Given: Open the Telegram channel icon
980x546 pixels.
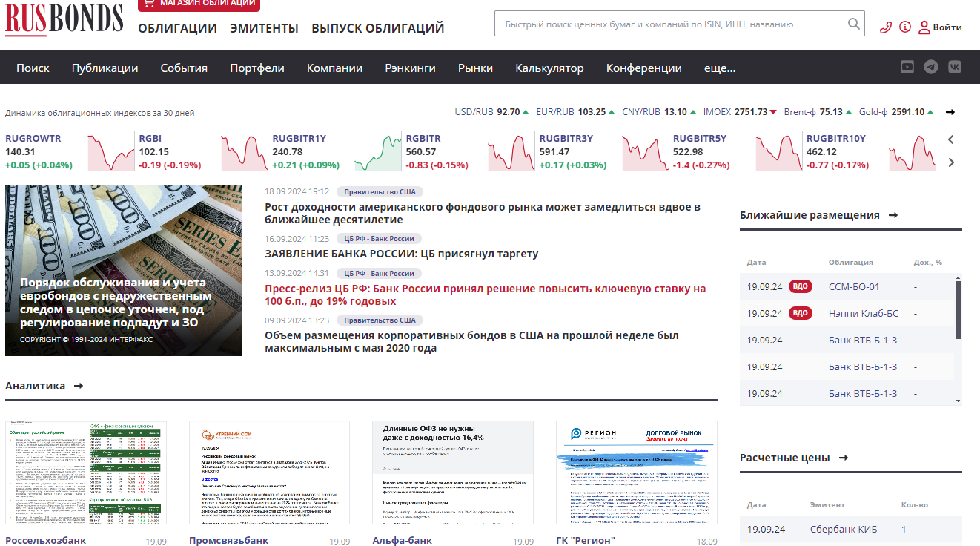Looking at the screenshot, I should pos(931,67).
